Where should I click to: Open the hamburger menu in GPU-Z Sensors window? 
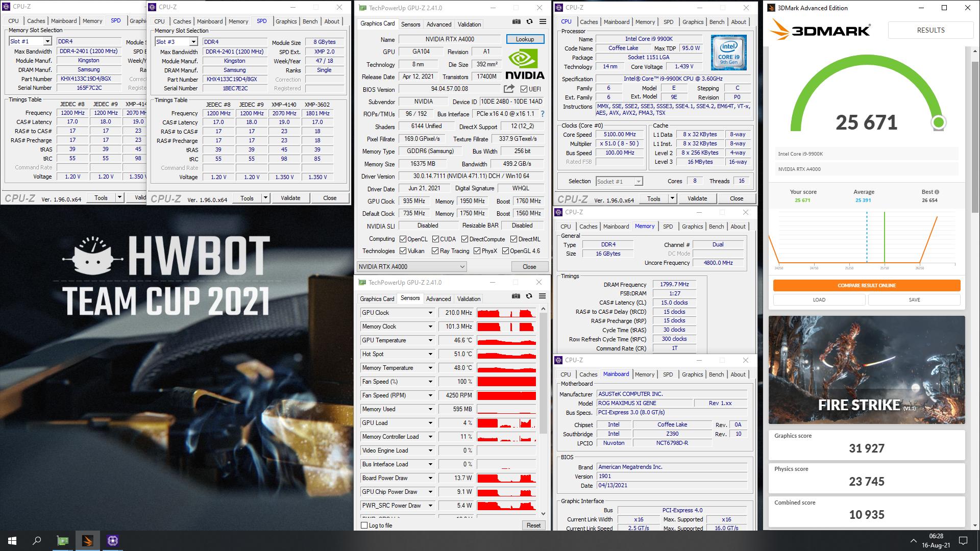[x=543, y=296]
